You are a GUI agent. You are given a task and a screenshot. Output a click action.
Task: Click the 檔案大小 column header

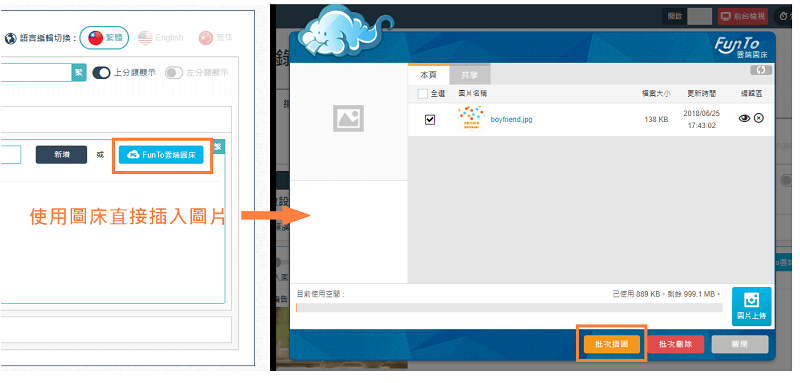pyautogui.click(x=656, y=94)
